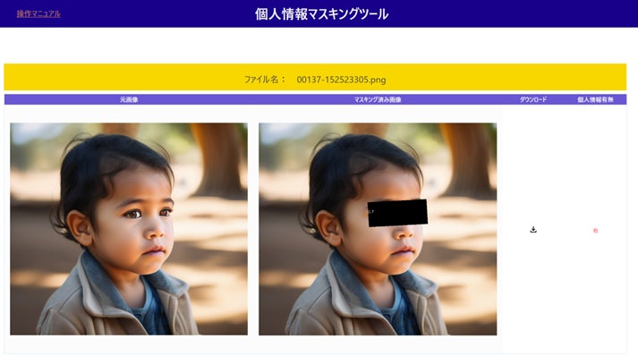The image size is (638, 364).
Task: Click the 個人情報有無 column header
Action: [x=595, y=99]
